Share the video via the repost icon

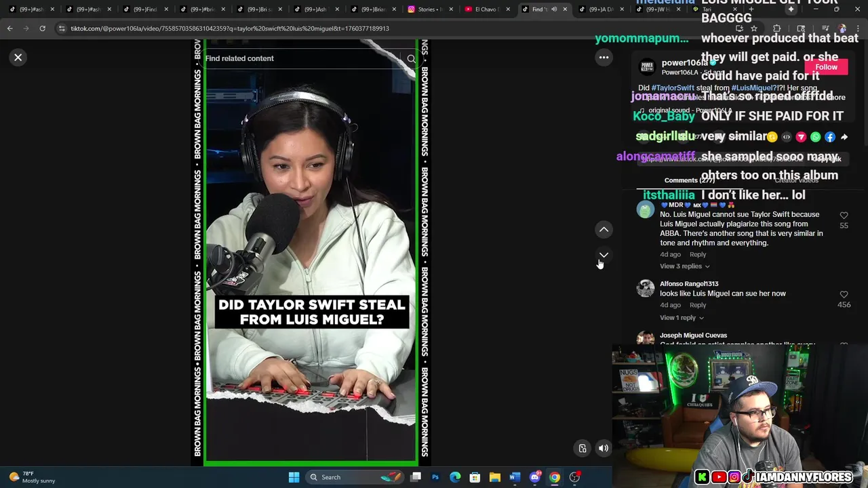(772, 137)
